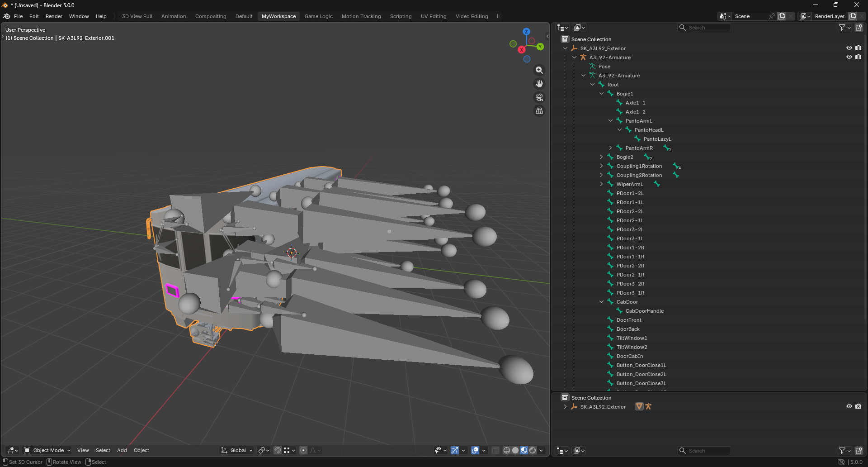Image resolution: width=868 pixels, height=467 pixels.
Task: Click the pan view hand icon
Action: point(539,84)
